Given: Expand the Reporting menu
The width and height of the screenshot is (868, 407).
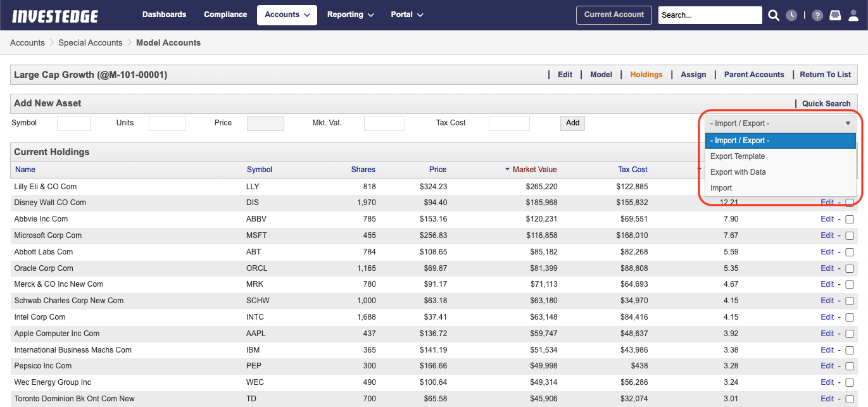Looking at the screenshot, I should coord(350,15).
